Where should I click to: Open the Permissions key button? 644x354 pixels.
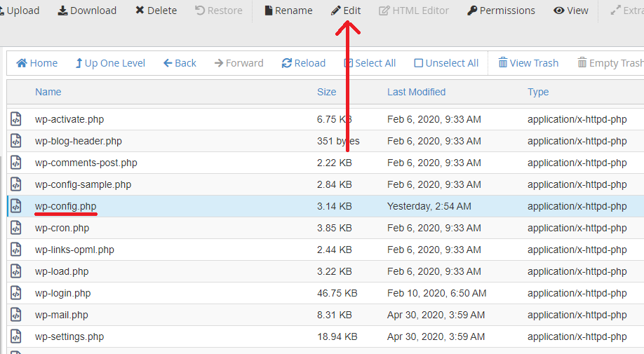501,11
